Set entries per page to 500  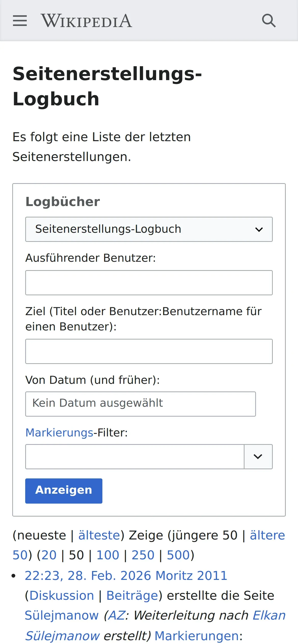pyautogui.click(x=178, y=555)
